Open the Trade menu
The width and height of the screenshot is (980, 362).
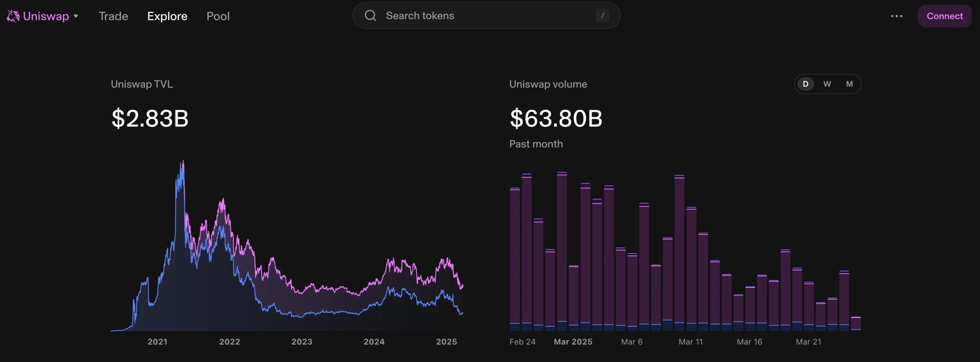pyautogui.click(x=113, y=16)
